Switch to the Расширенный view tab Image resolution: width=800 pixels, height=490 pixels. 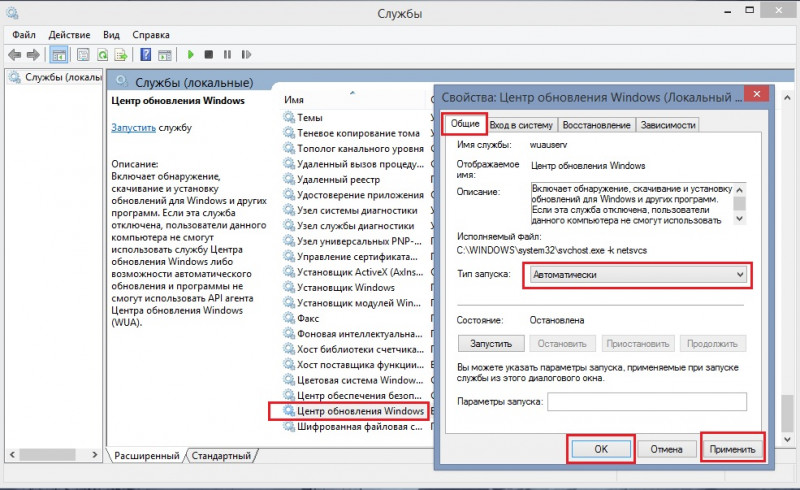(146, 455)
